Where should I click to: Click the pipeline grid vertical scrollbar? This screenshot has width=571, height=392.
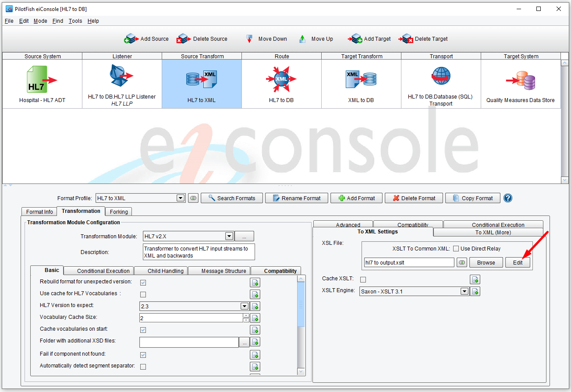tap(565, 121)
